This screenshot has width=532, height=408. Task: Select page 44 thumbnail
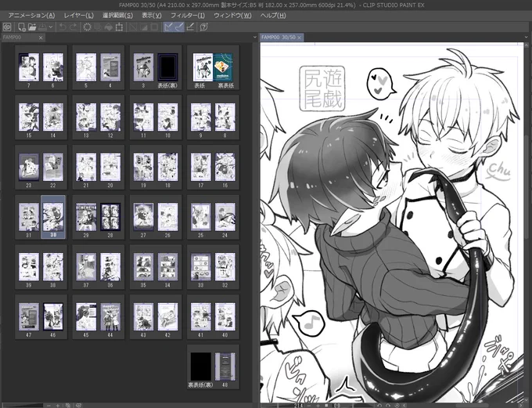(x=110, y=317)
